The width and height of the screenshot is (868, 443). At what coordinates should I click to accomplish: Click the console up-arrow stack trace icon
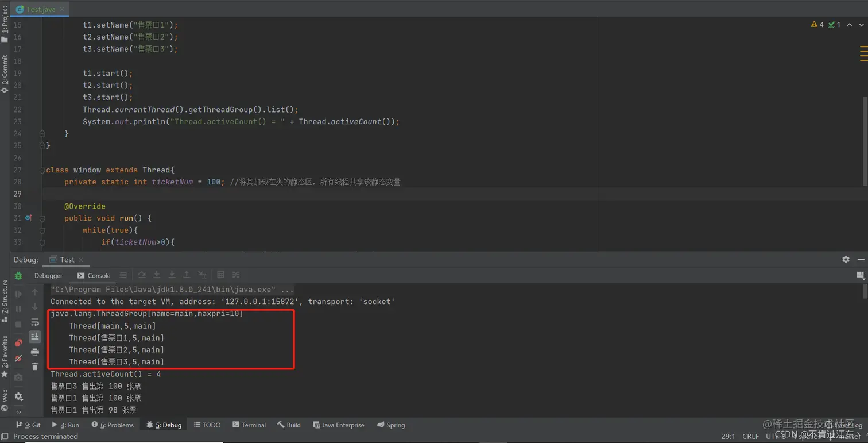click(x=35, y=292)
